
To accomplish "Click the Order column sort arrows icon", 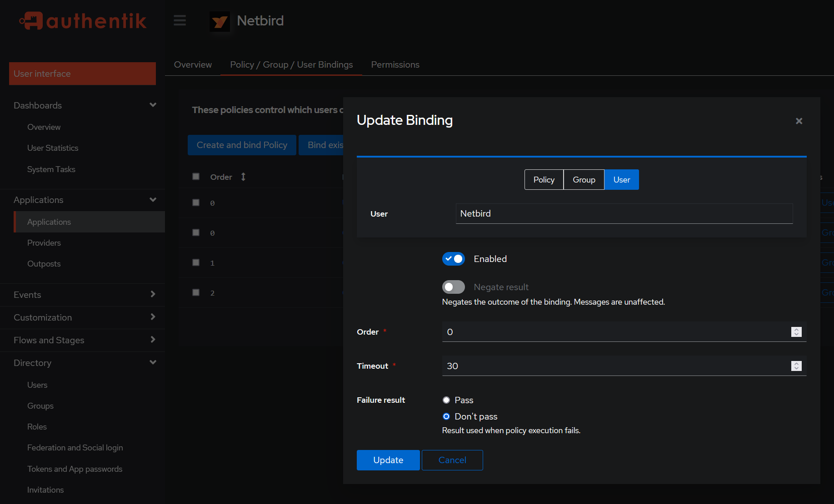I will (x=243, y=177).
